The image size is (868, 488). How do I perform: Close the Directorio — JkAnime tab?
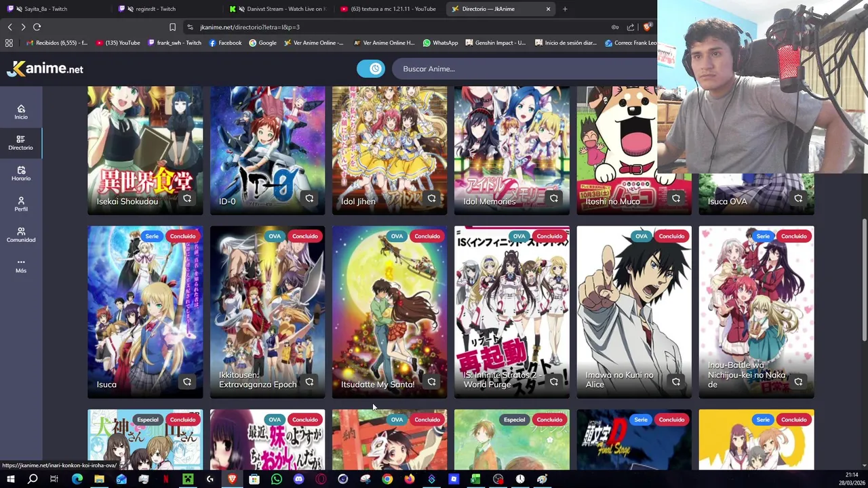click(548, 9)
